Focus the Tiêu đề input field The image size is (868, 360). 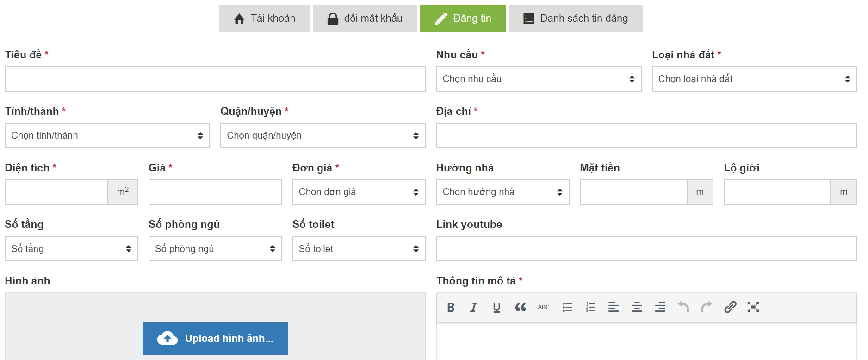(x=215, y=79)
